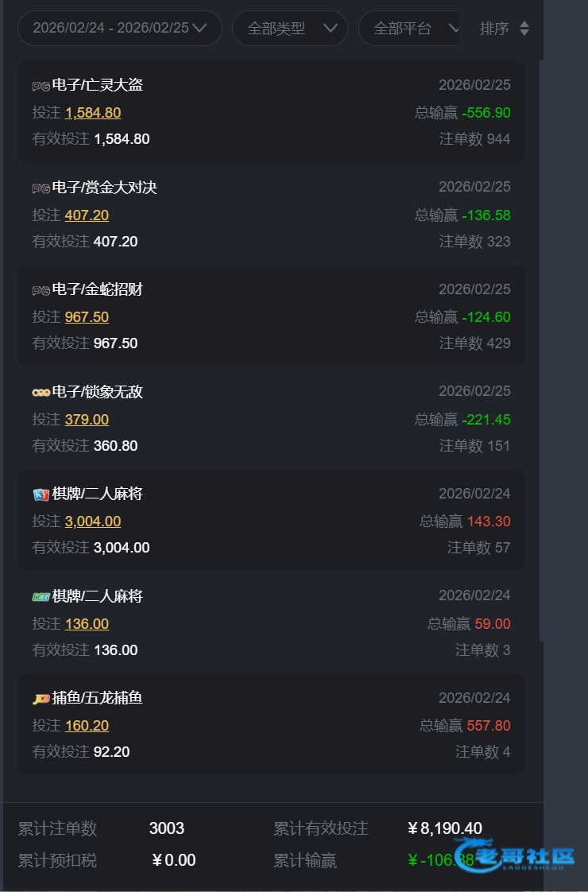Image resolution: width=588 pixels, height=892 pixels.
Task: Click the green provider icon beside 二人麻将
Action: pos(41,597)
